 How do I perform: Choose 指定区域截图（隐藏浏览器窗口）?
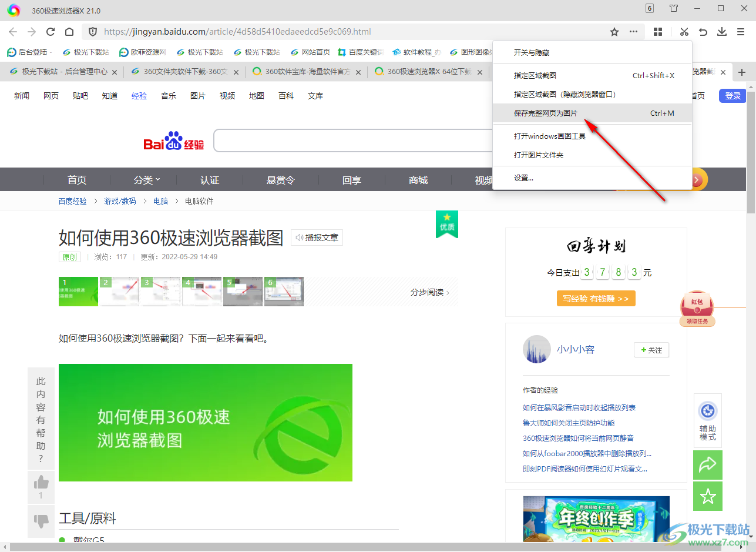(x=592, y=94)
